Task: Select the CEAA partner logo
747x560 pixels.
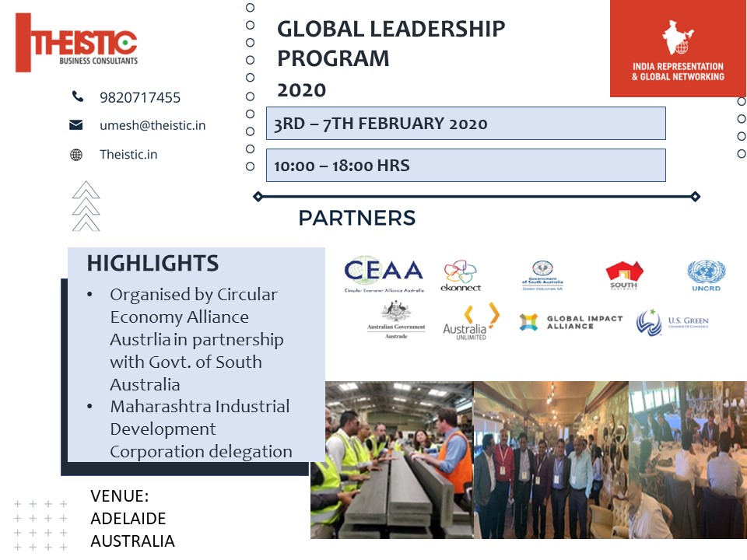Action: click(x=384, y=275)
